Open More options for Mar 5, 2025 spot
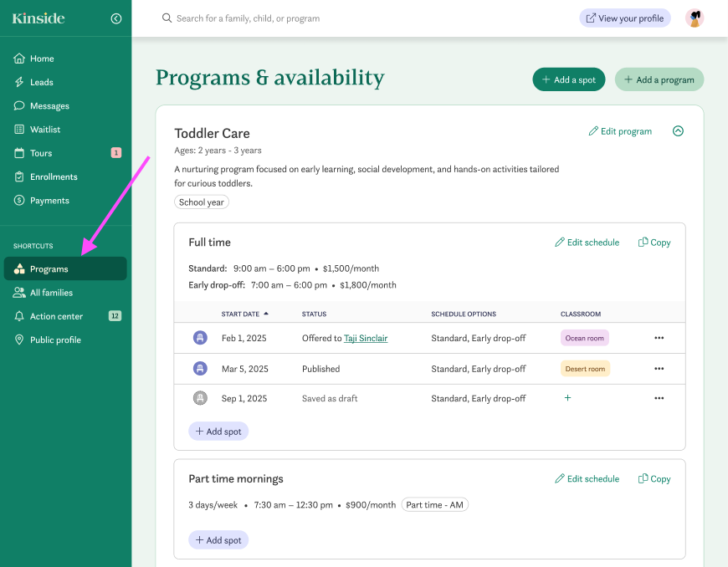The image size is (728, 567). [x=659, y=369]
